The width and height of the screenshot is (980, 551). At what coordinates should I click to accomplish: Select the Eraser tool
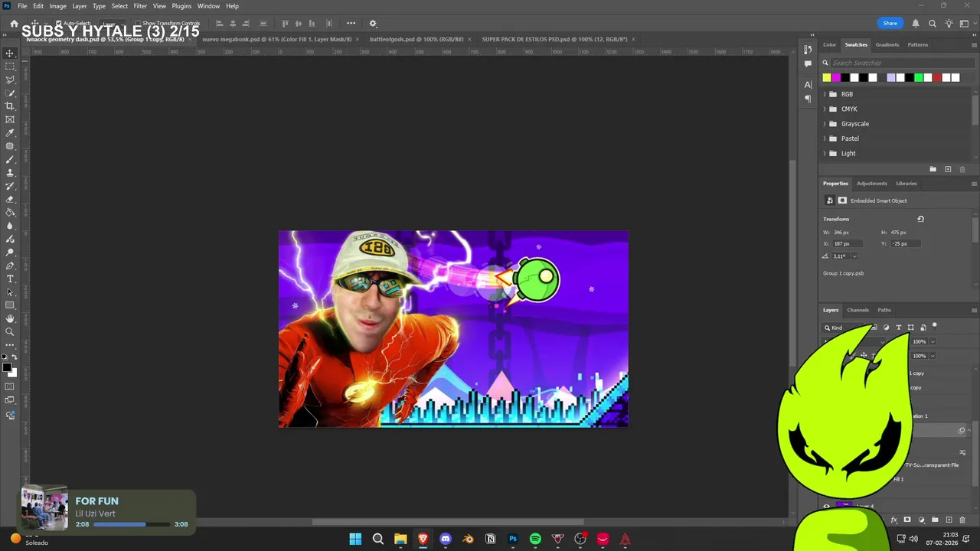[x=10, y=199]
